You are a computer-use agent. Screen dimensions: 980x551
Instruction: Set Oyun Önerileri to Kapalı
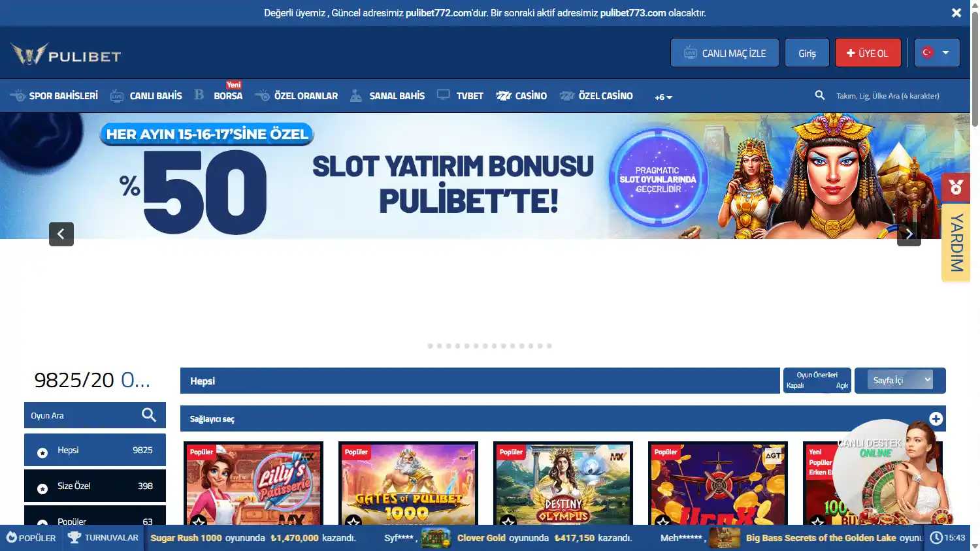point(795,385)
